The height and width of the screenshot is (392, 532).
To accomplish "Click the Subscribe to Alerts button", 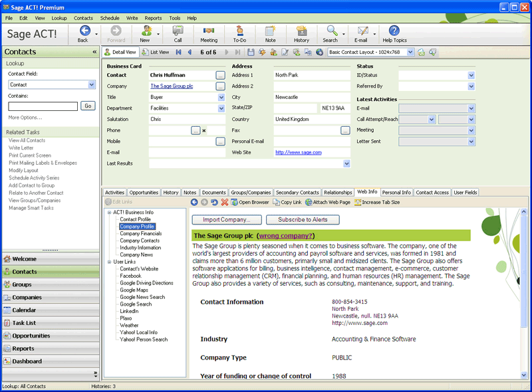I will click(x=303, y=220).
